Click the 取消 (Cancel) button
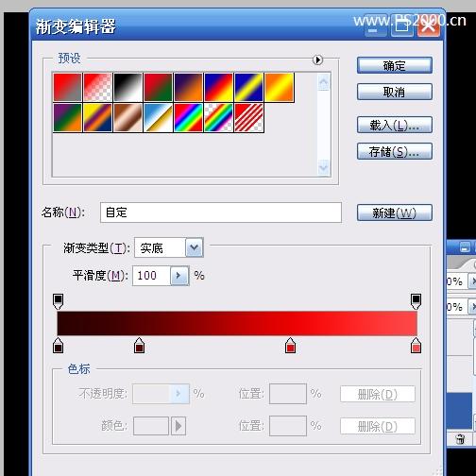The width and height of the screenshot is (476, 476). [x=394, y=92]
